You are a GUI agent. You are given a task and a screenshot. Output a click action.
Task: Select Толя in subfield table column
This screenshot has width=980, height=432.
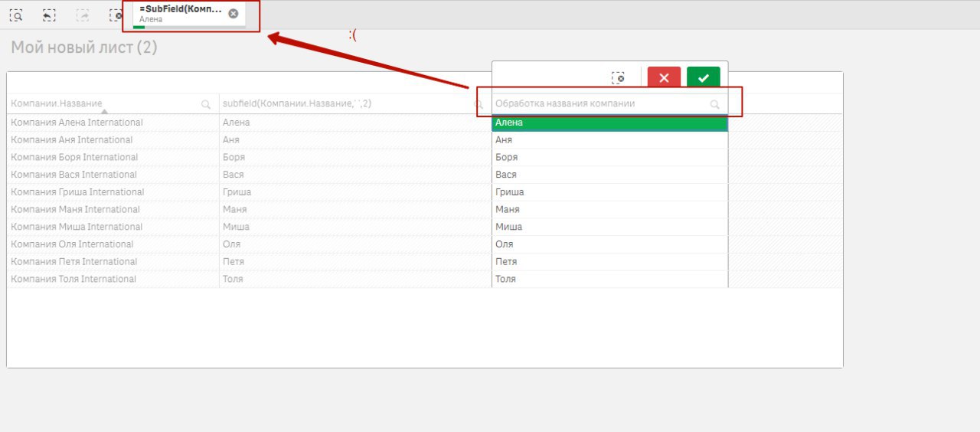click(355, 279)
